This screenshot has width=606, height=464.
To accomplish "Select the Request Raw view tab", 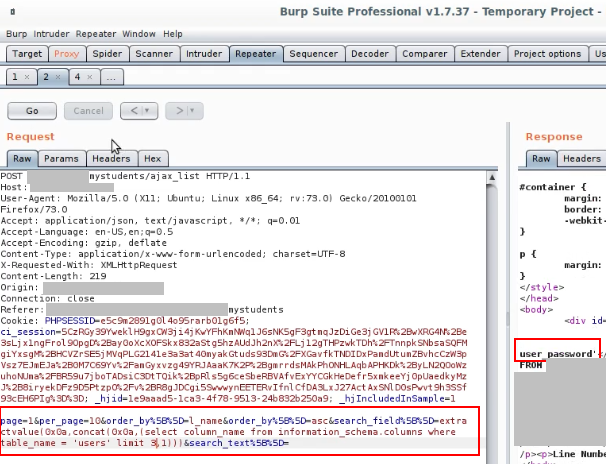I will [22, 159].
